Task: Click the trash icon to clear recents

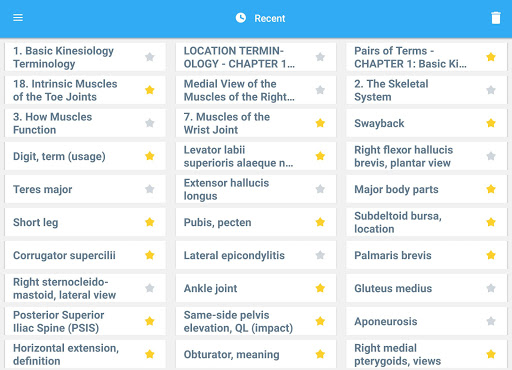Action: 496,18
